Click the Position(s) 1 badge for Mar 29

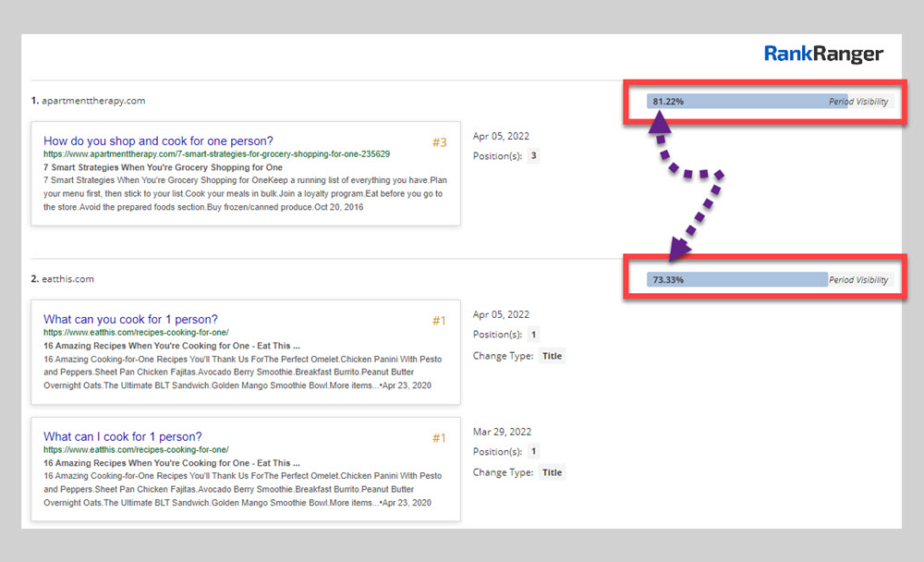click(x=534, y=452)
